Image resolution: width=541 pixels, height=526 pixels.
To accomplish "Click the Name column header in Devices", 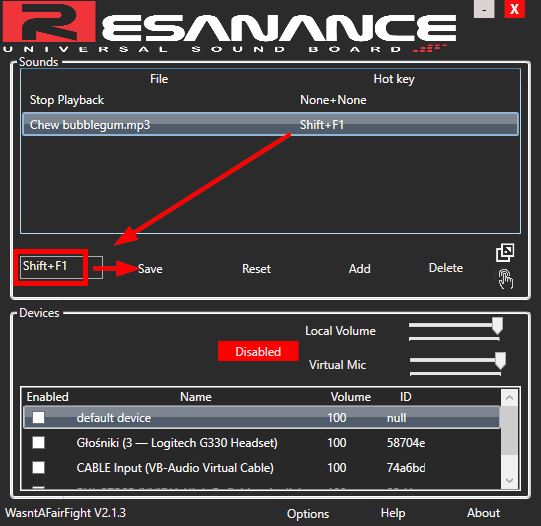I will [x=196, y=397].
